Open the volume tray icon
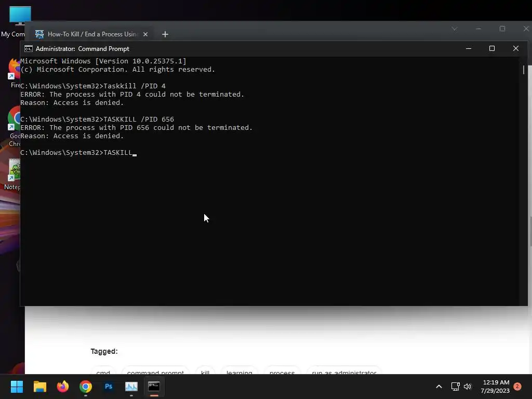 click(468, 387)
